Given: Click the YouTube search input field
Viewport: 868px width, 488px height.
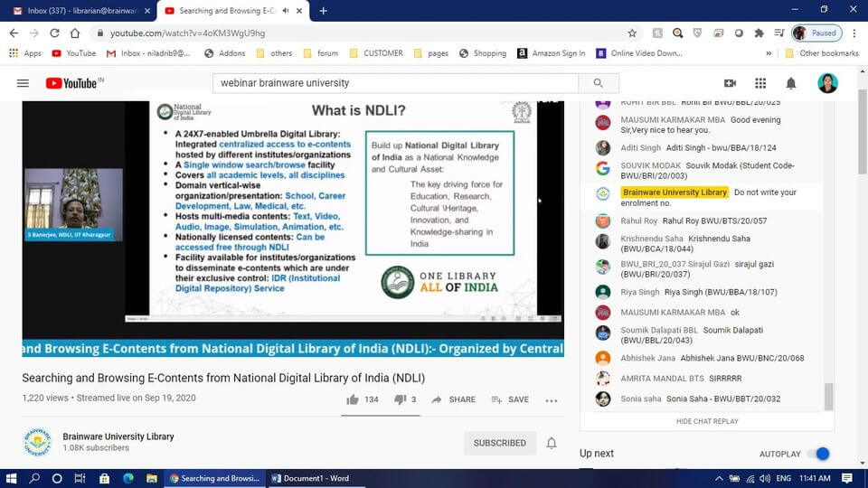Looking at the screenshot, I should click(x=396, y=83).
